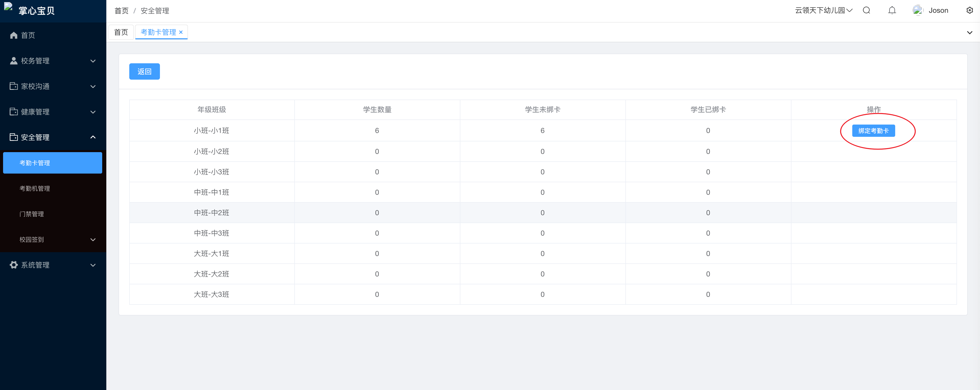
Task: Click the 年级班级 column header
Action: tap(212, 109)
